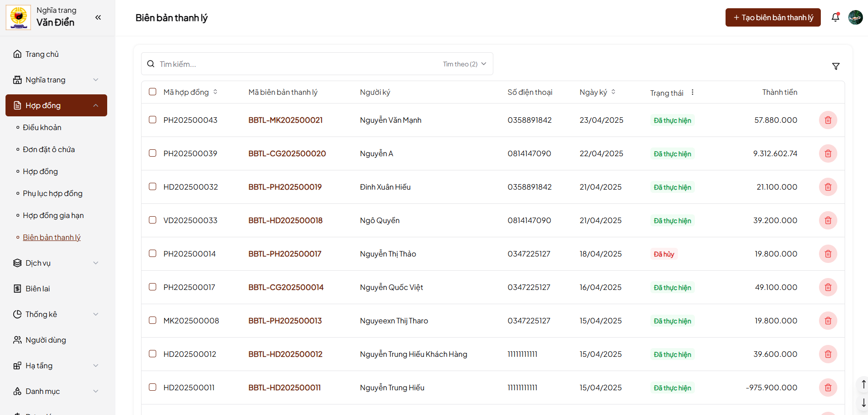
Task: Open the notifications bell
Action: click(835, 17)
